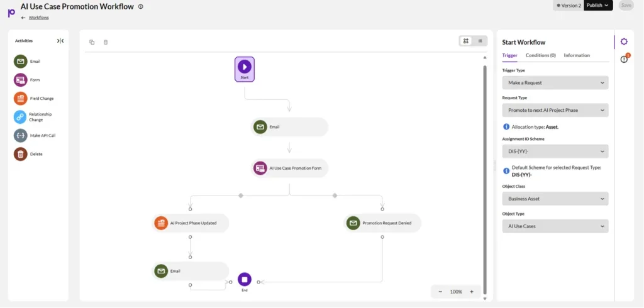
Task: Click the Delete activity icon in sidebar
Action: pos(21,154)
